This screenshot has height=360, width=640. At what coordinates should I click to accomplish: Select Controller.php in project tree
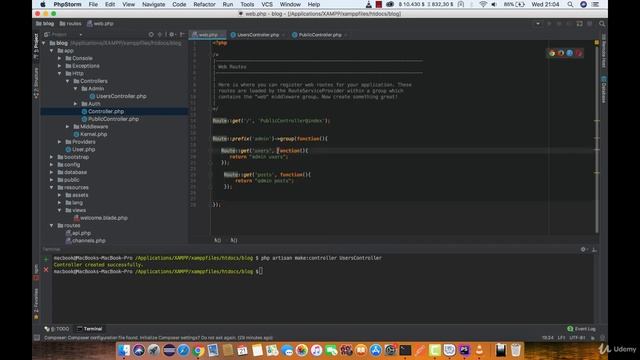(102, 111)
